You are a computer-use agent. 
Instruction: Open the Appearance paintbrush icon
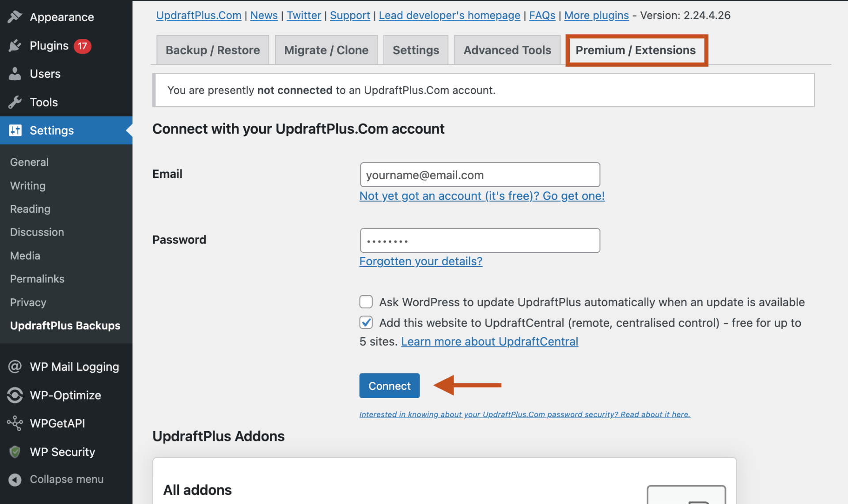pos(15,16)
